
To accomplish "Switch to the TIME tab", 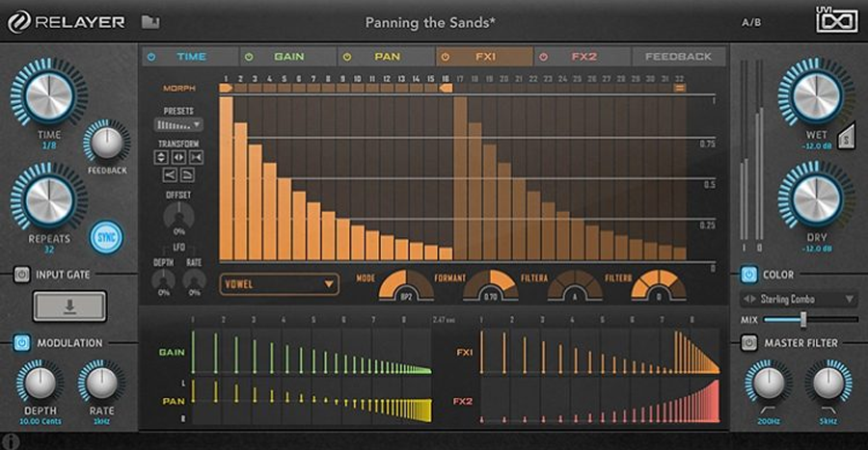I will click(190, 57).
